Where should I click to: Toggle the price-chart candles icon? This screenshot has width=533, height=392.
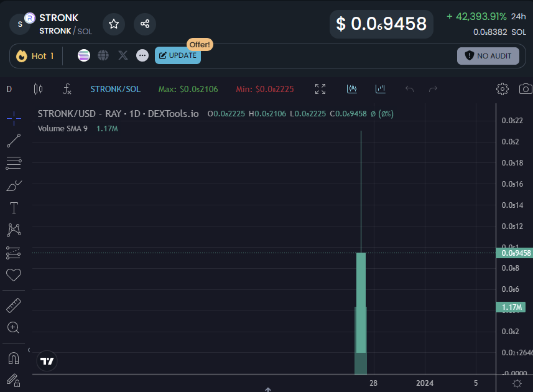(352, 89)
